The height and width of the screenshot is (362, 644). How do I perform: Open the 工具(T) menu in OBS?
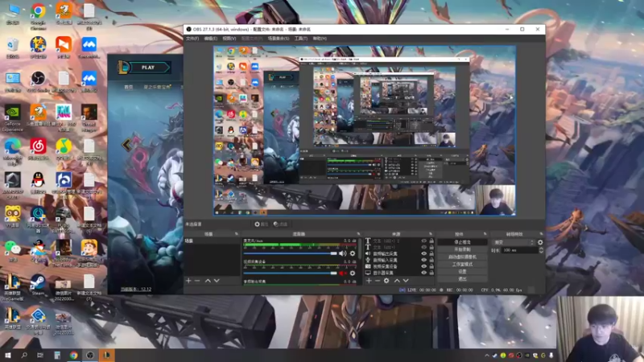(300, 39)
